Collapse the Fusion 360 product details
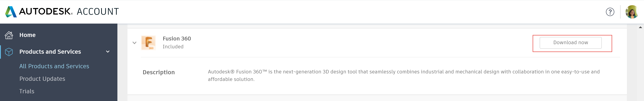The width and height of the screenshot is (644, 101). coord(135,43)
